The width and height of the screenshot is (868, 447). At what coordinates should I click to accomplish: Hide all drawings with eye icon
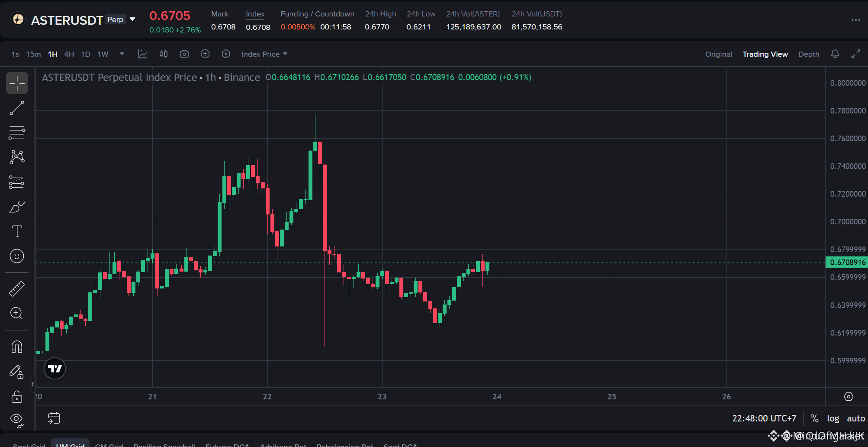pos(17,420)
